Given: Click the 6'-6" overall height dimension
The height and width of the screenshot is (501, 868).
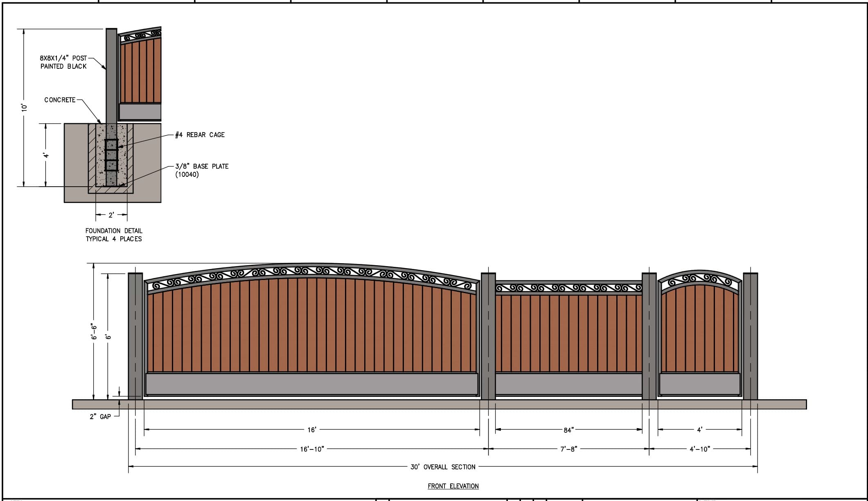Looking at the screenshot, I should coord(94,332).
